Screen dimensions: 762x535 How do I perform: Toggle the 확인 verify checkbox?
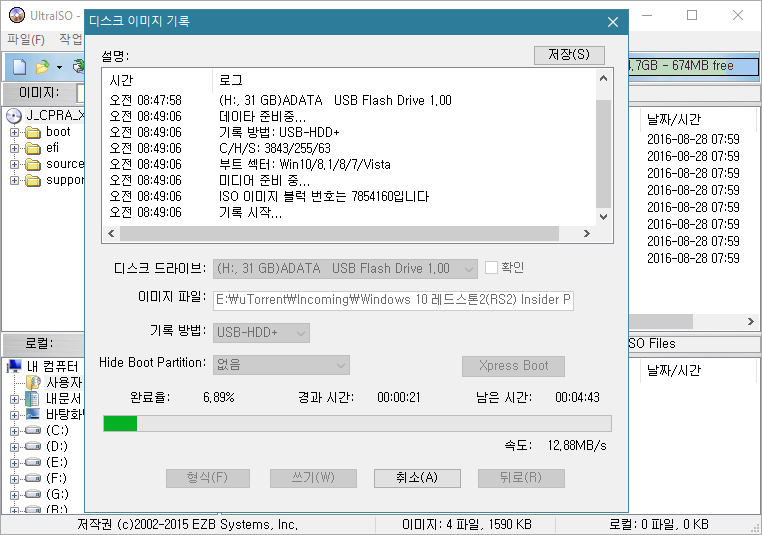pos(491,268)
